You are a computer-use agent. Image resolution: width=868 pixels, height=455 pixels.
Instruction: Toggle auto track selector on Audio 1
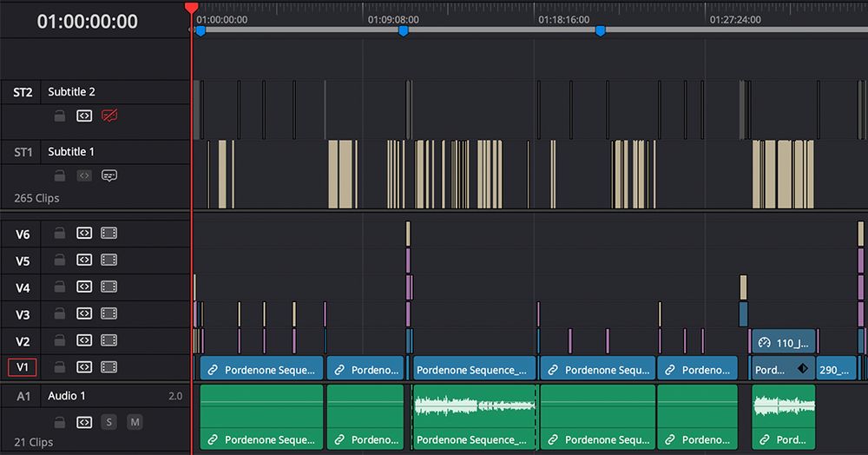tap(84, 422)
